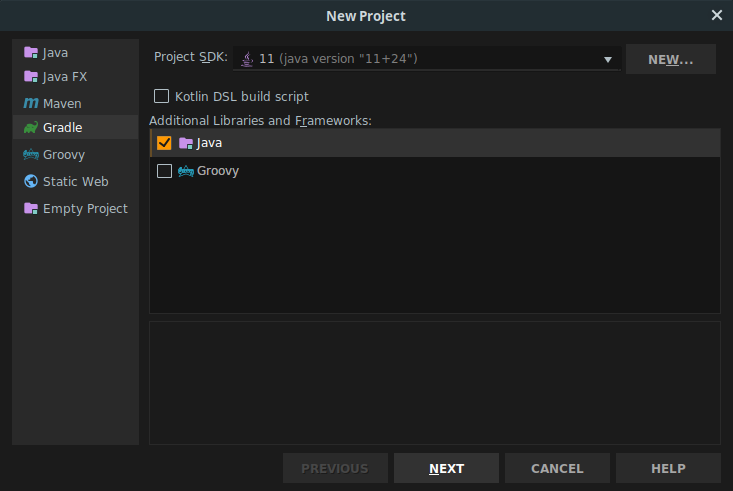
Task: Click the SDK version text 11 (java version "11+24")
Action: coord(338,59)
